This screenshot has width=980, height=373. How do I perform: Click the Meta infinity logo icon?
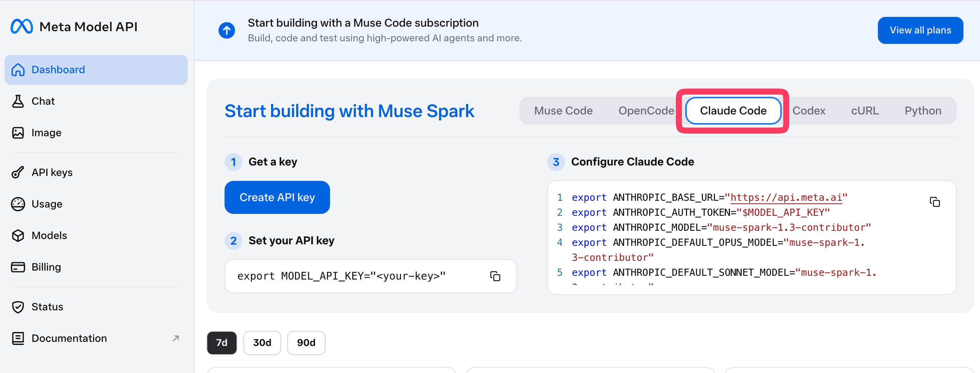point(22,27)
